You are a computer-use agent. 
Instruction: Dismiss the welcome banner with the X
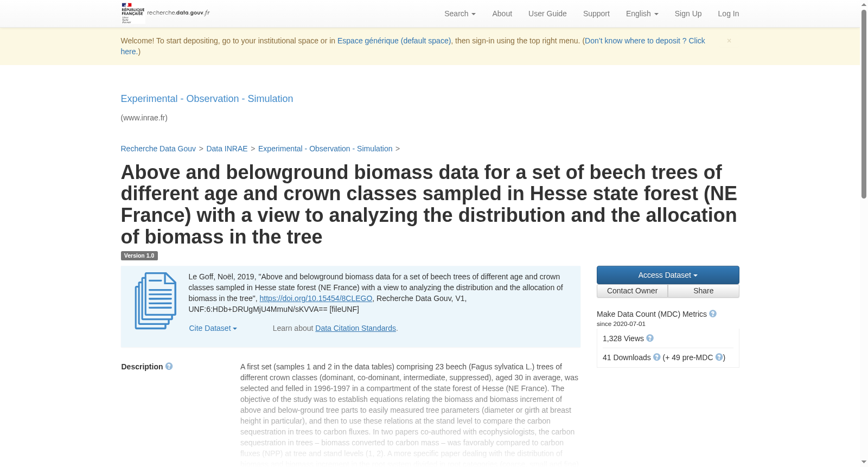[729, 41]
